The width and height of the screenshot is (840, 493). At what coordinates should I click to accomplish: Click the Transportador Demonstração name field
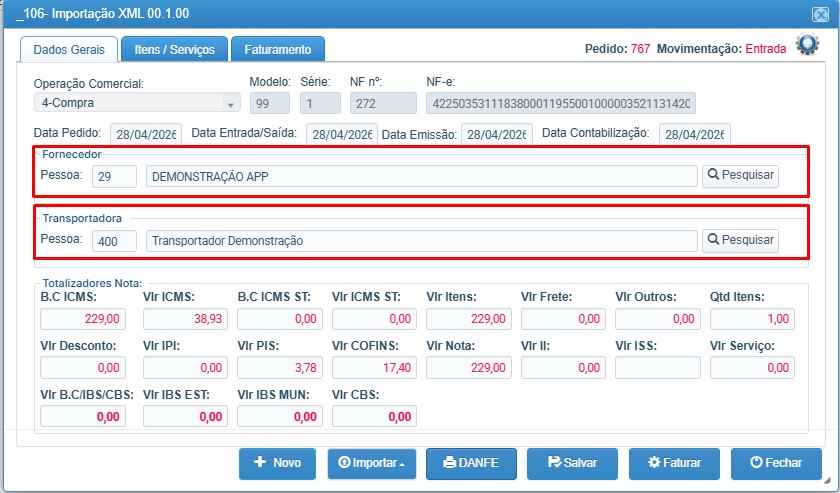tap(422, 241)
